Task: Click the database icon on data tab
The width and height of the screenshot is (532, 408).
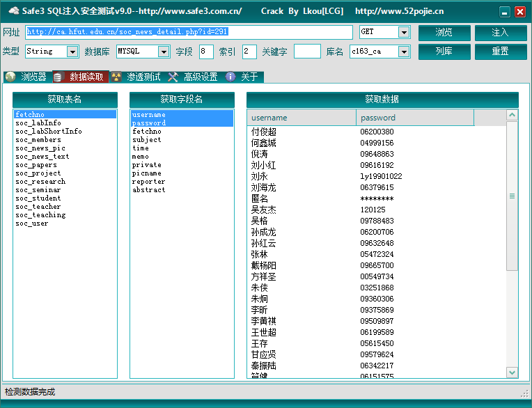Action: (x=58, y=77)
